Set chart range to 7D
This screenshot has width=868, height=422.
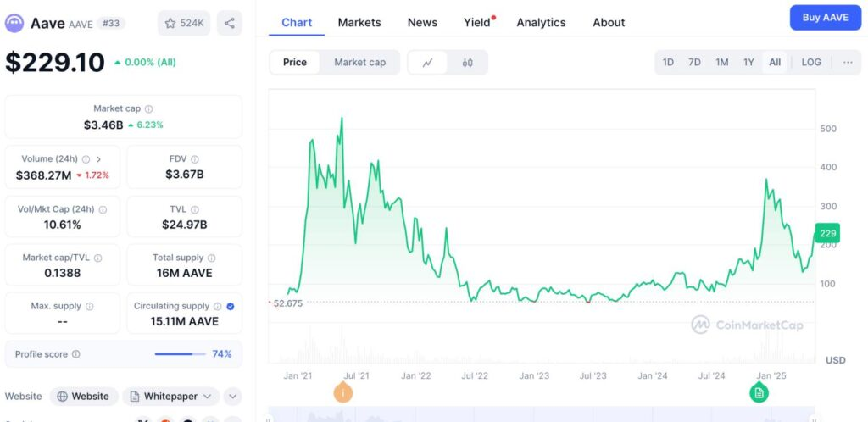click(x=694, y=63)
